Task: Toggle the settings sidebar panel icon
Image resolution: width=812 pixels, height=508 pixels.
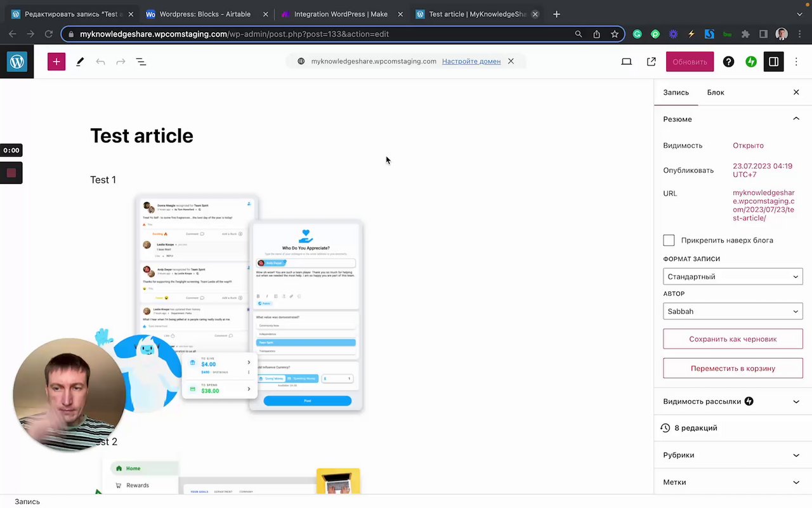Action: 774,62
